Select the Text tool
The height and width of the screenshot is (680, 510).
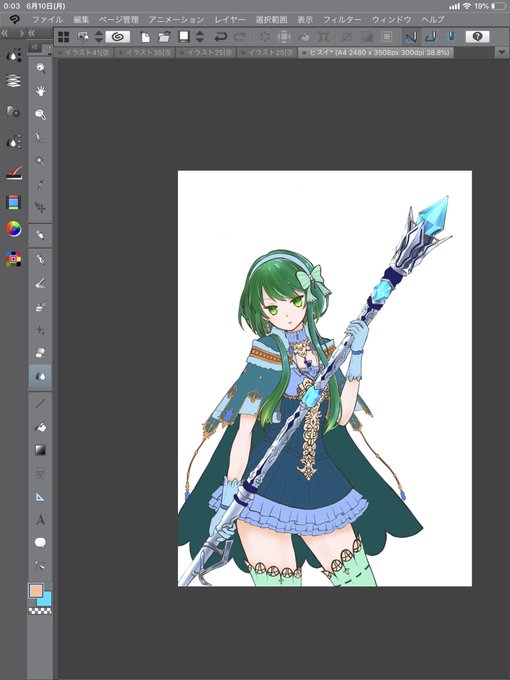40,520
